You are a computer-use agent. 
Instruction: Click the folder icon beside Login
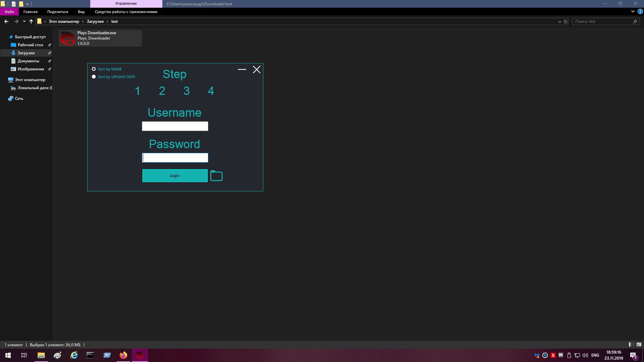216,176
